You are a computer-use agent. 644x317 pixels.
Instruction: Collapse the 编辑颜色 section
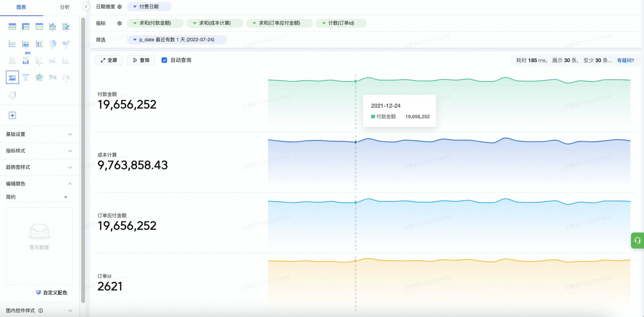[39, 184]
